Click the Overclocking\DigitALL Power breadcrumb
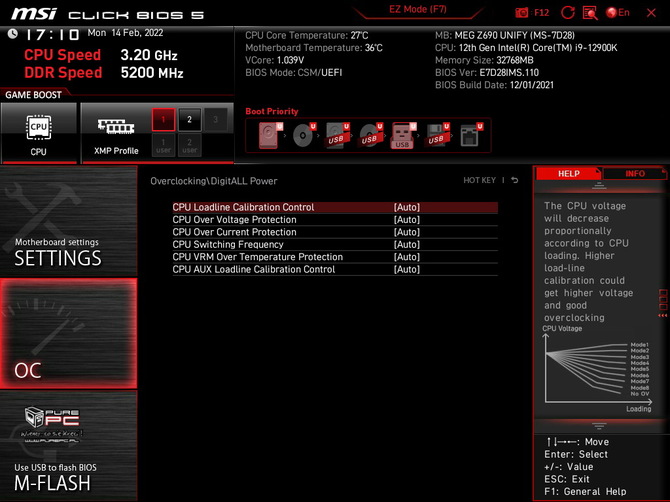The image size is (670, 502). click(214, 181)
